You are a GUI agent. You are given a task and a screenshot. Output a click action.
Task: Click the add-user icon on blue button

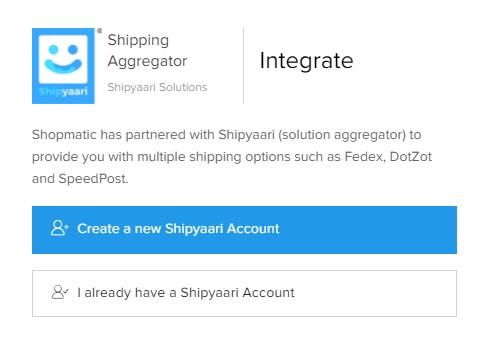coord(60,228)
